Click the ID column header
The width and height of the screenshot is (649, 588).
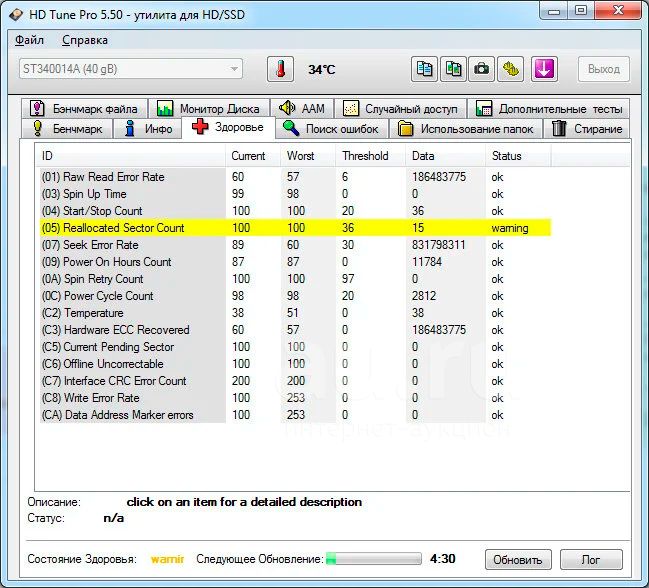click(x=130, y=156)
